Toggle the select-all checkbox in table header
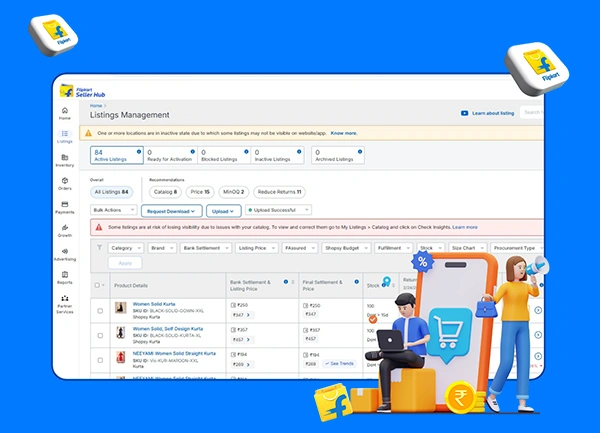 97,285
